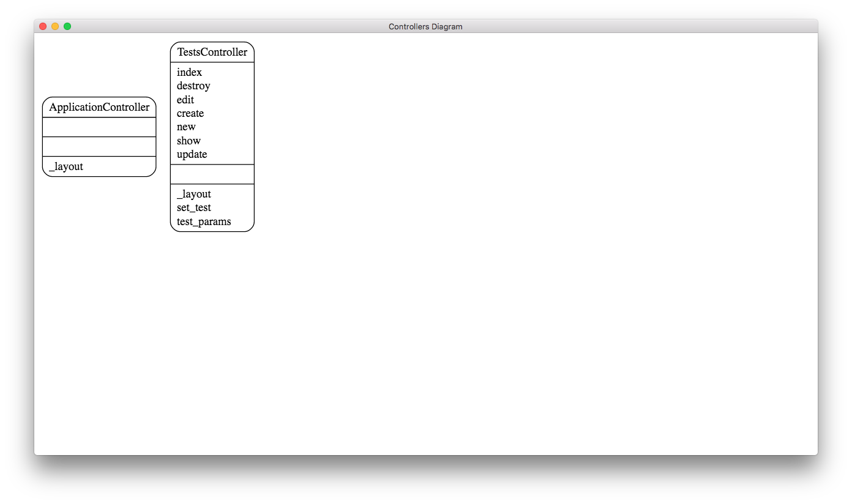Click _layout in the ApplicationController box
The image size is (852, 504).
[x=66, y=166]
